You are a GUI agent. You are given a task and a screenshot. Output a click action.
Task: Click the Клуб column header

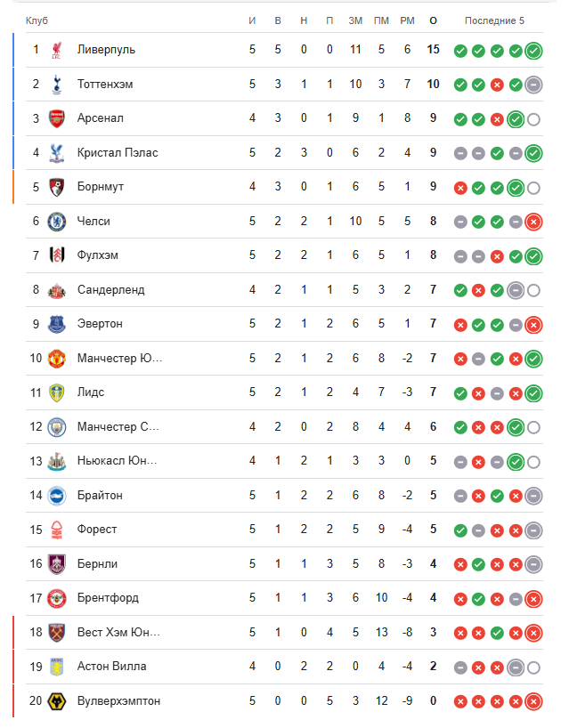pos(37,20)
